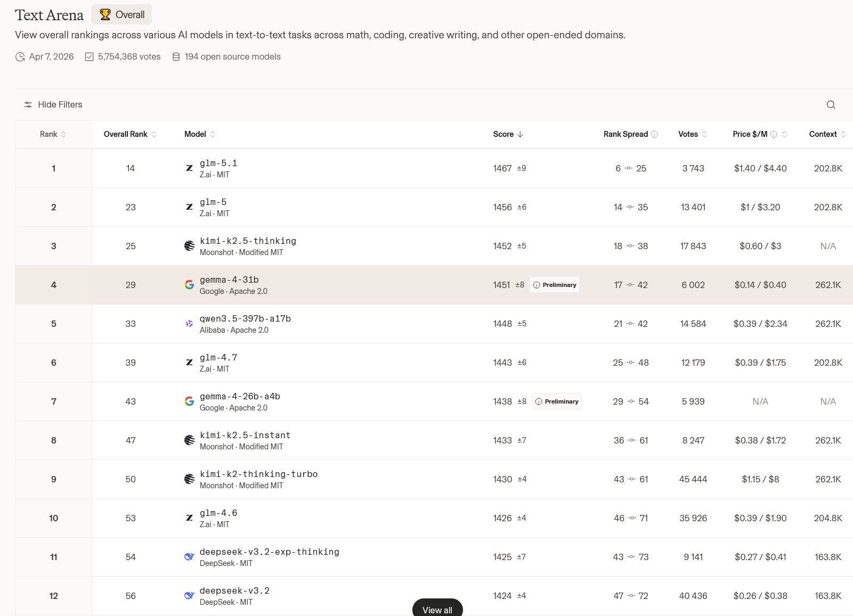Click the Z.ai logo next to glm-4.6
The width and height of the screenshot is (853, 616).
[x=189, y=518]
